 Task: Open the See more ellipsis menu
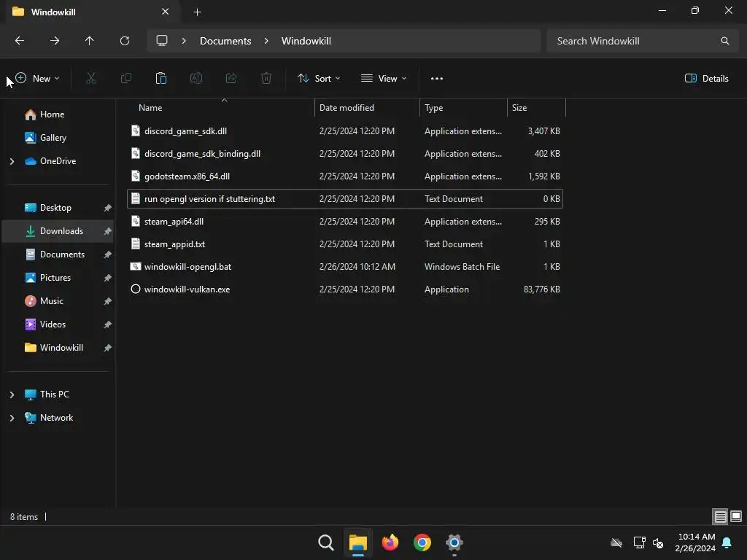437,79
